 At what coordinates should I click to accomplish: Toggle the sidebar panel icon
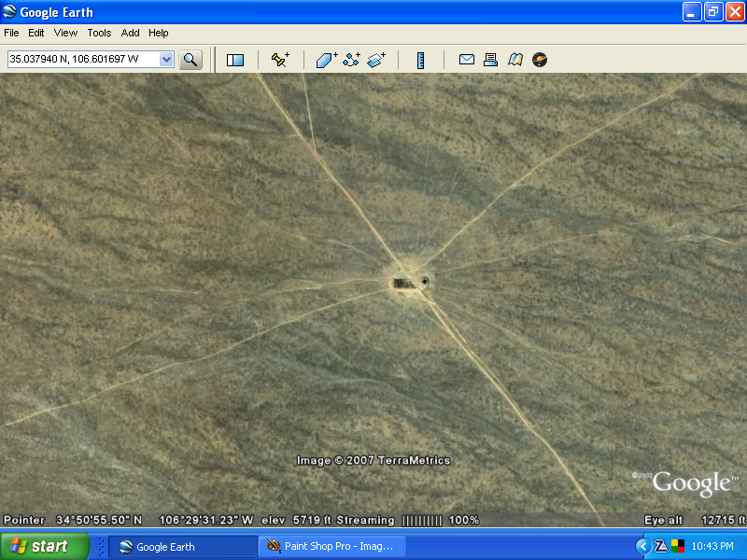click(235, 60)
